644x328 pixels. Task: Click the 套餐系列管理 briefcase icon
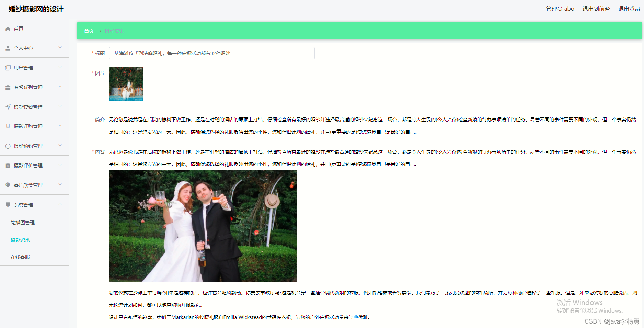pyautogui.click(x=8, y=88)
